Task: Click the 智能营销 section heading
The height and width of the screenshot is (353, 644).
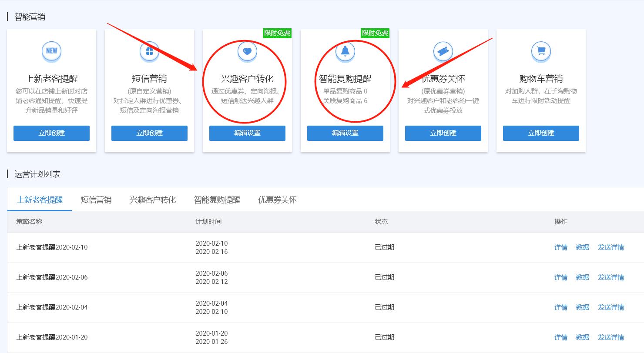Action: (30, 17)
